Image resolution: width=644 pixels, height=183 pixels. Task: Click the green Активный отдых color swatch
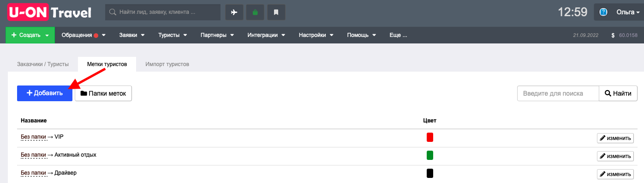coord(430,155)
